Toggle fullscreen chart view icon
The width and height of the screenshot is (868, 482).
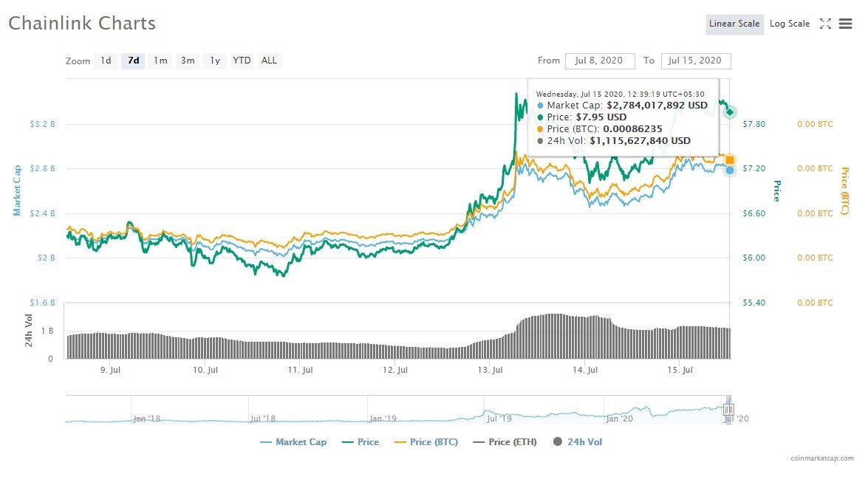point(825,24)
